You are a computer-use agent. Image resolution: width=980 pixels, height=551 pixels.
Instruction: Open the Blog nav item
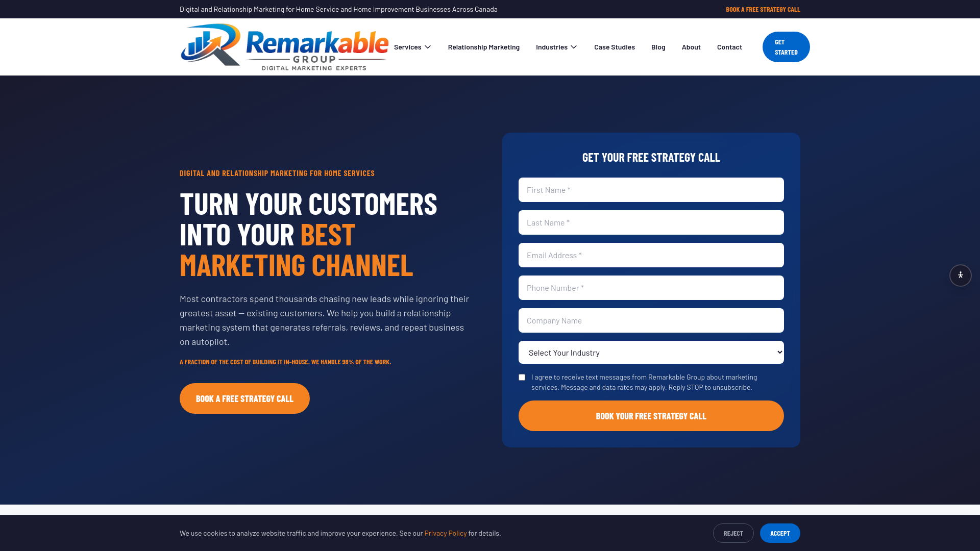(658, 47)
